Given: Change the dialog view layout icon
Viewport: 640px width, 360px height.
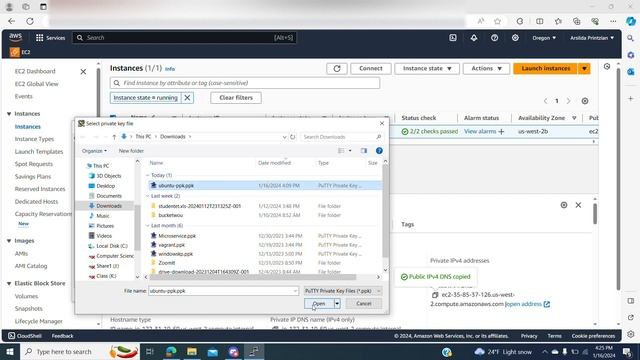Looking at the screenshot, I should pos(341,151).
